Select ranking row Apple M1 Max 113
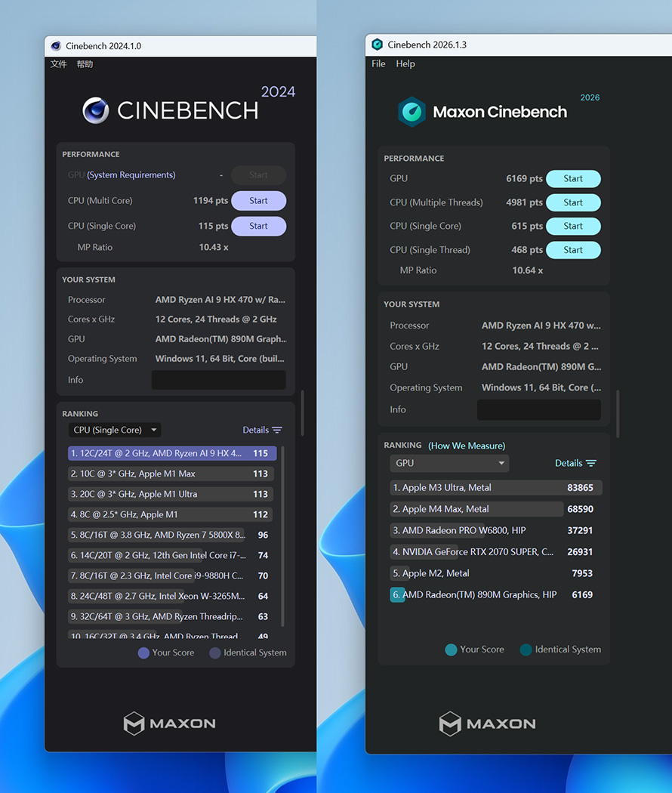 172,474
